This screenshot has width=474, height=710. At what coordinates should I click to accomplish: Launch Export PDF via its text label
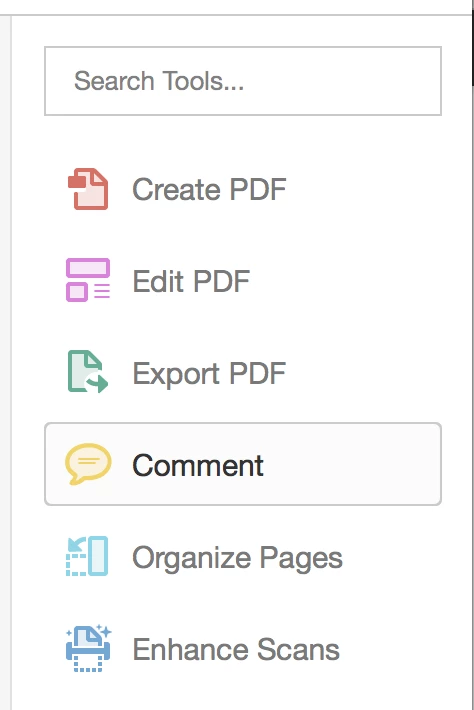[209, 374]
